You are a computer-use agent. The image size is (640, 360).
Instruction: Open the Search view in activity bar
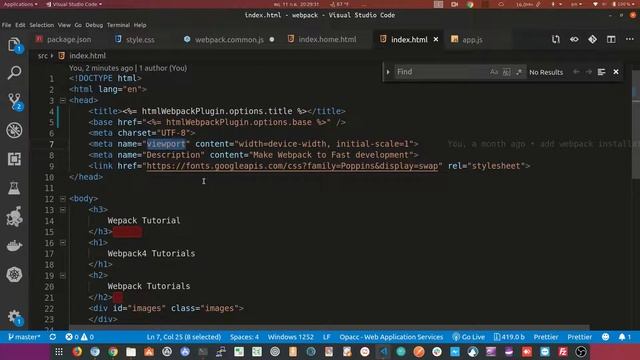[14, 73]
